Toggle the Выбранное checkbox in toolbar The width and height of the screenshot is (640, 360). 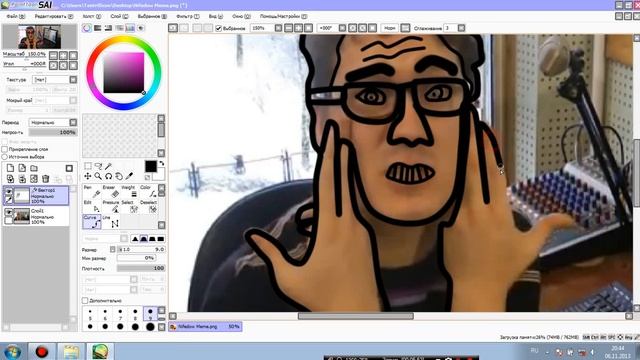click(x=218, y=28)
